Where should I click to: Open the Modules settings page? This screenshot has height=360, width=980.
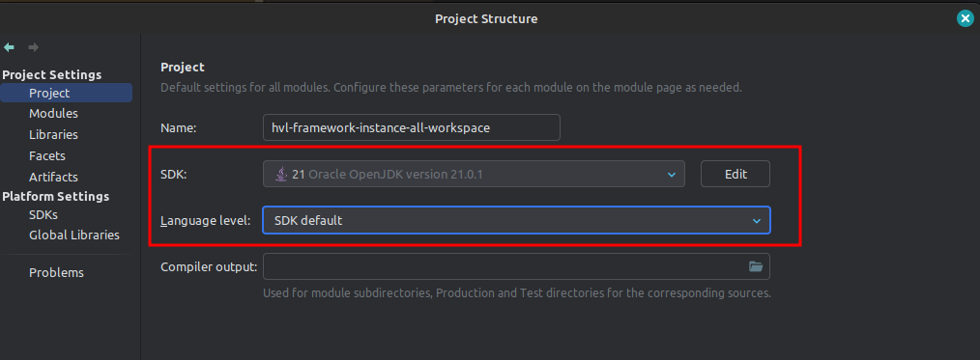click(x=54, y=114)
